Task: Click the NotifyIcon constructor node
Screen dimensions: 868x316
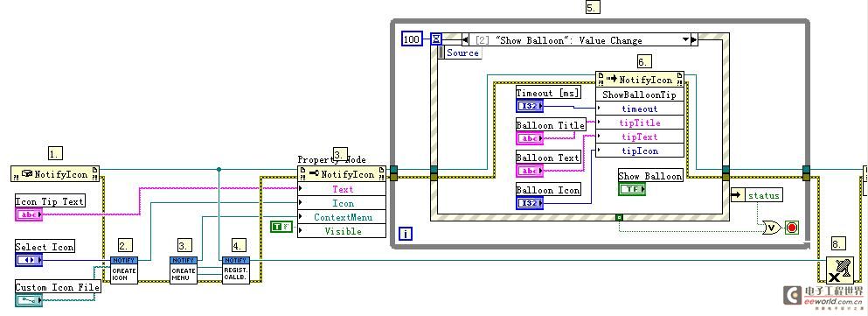Action: (55, 174)
